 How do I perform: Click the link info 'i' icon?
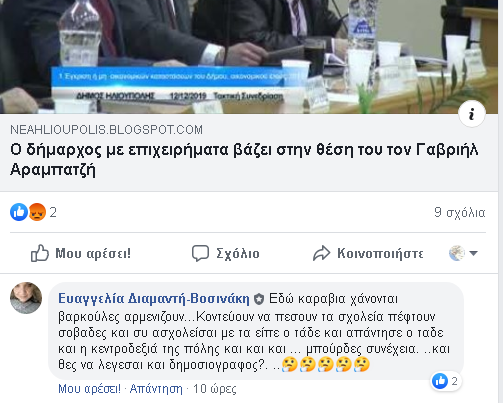point(471,114)
